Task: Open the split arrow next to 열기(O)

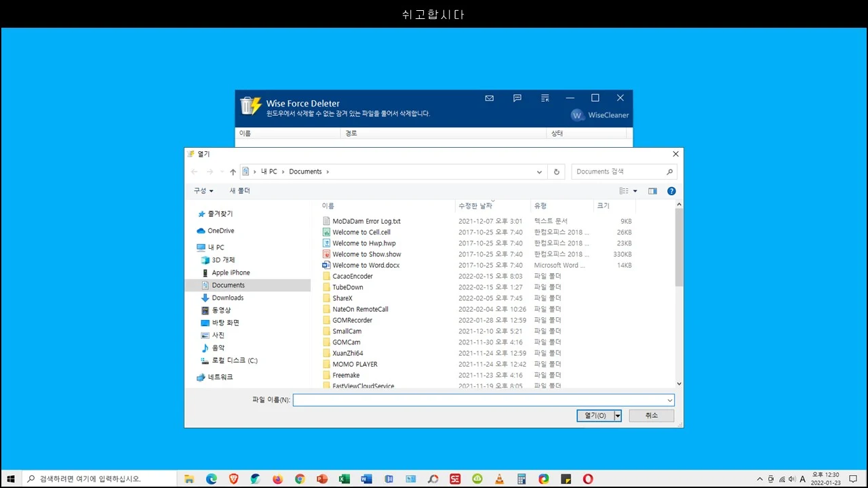Action: [x=618, y=415]
